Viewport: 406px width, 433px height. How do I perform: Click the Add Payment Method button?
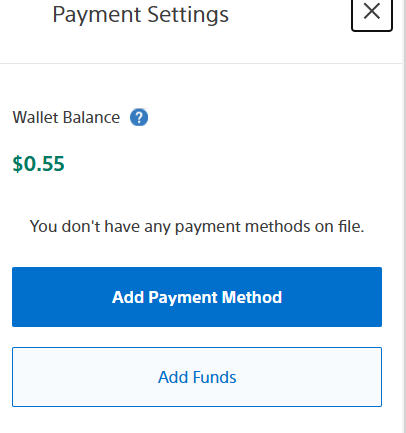pyautogui.click(x=197, y=297)
